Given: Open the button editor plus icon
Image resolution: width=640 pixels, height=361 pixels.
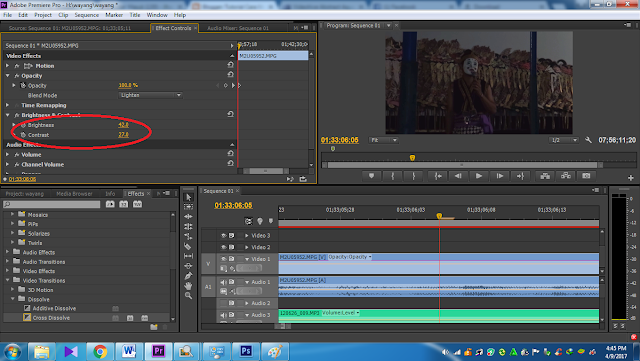Looking at the screenshot, I should 631,178.
